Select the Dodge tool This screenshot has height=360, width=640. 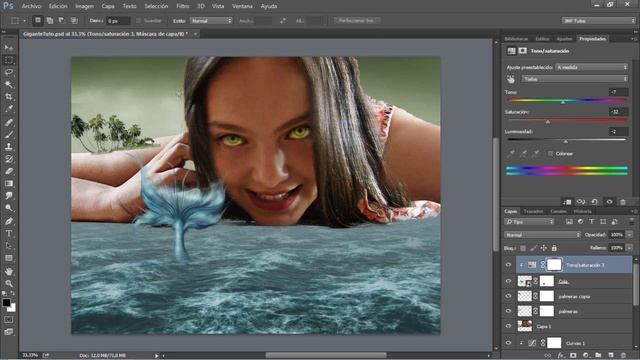9,208
